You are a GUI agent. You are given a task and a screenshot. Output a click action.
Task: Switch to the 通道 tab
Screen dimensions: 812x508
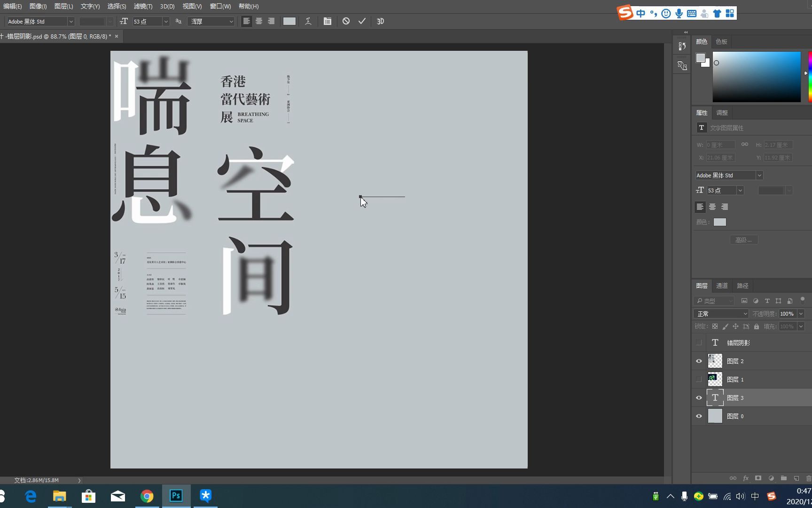pos(722,286)
